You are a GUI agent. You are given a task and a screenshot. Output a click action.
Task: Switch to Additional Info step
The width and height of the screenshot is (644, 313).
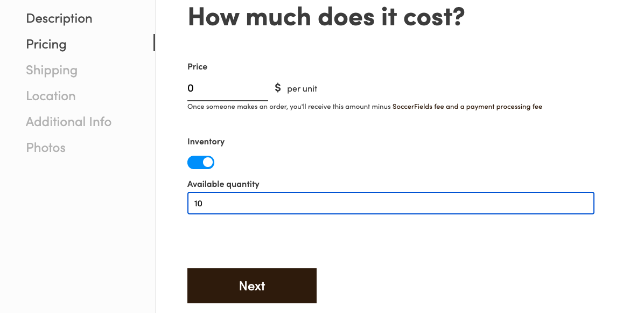(x=68, y=122)
